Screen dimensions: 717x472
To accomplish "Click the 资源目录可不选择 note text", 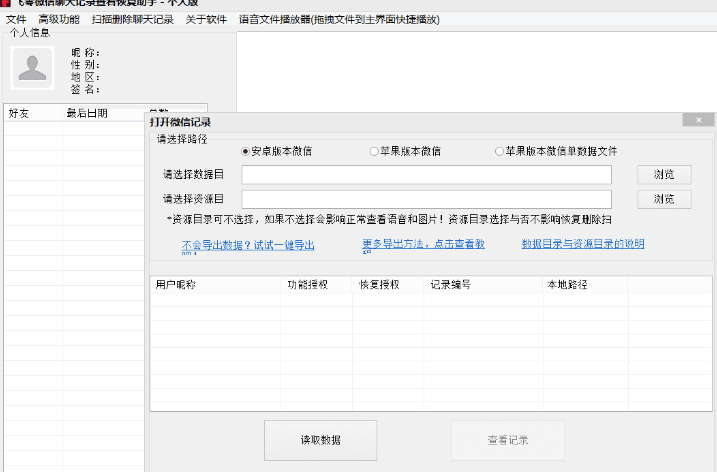I will [x=389, y=220].
